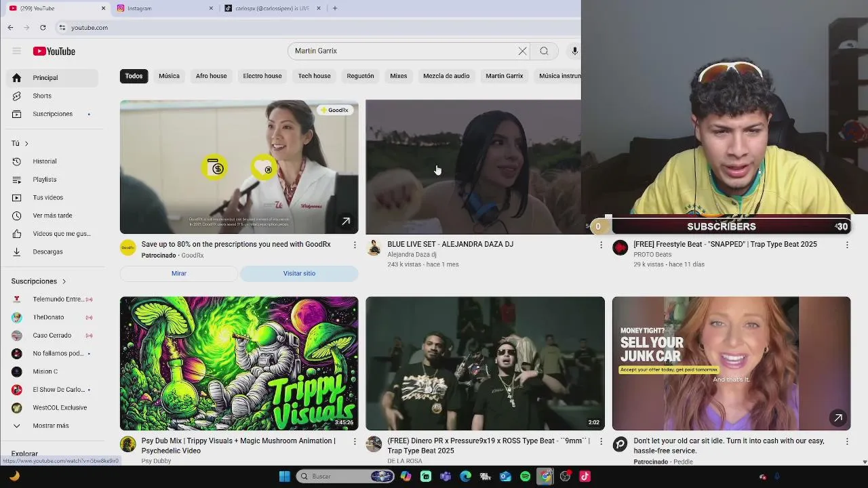Open Tus videos in the sidebar
The image size is (868, 488).
(x=52, y=197)
